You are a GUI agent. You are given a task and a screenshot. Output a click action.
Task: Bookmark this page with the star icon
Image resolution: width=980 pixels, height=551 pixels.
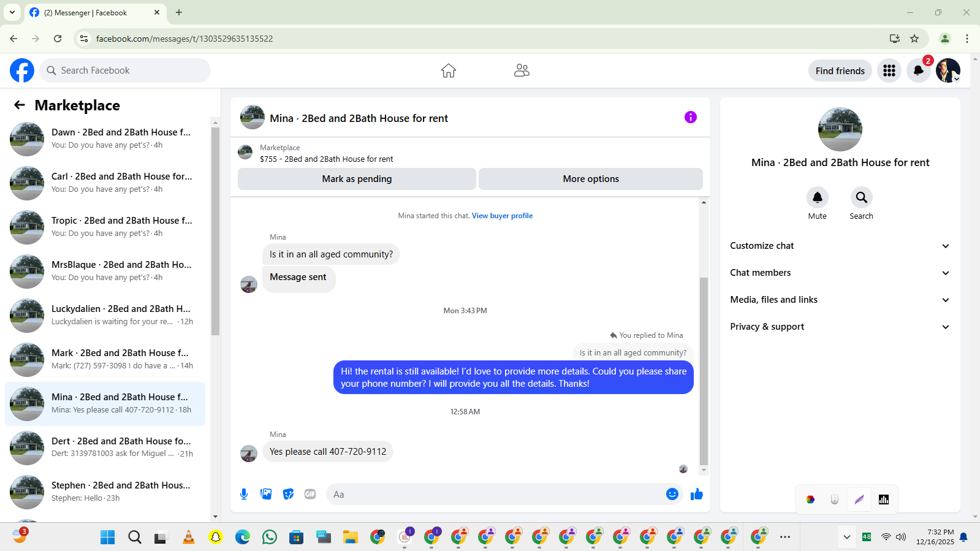click(x=914, y=39)
